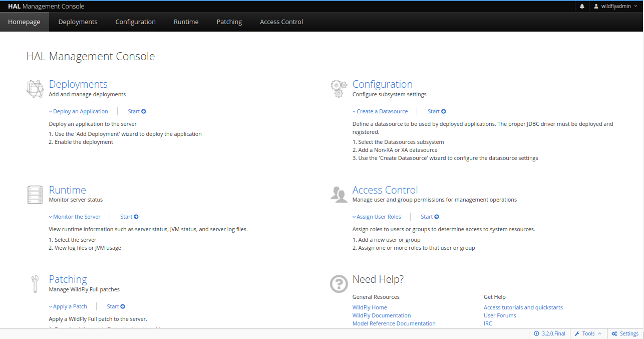Click the 'Add and manage deployments' subtitle
This screenshot has height=339, width=644.
pos(87,94)
